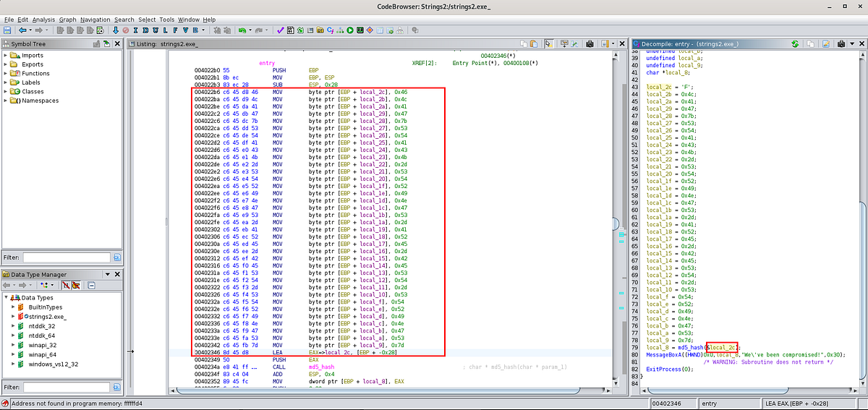868x410 pixels.
Task: Open the Navigation menu
Action: point(95,19)
